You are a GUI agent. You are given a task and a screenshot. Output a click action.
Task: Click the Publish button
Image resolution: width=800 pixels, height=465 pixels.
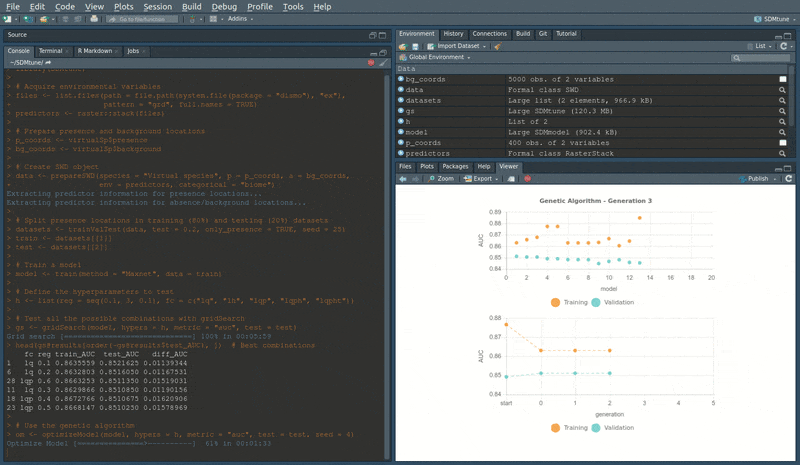point(756,179)
